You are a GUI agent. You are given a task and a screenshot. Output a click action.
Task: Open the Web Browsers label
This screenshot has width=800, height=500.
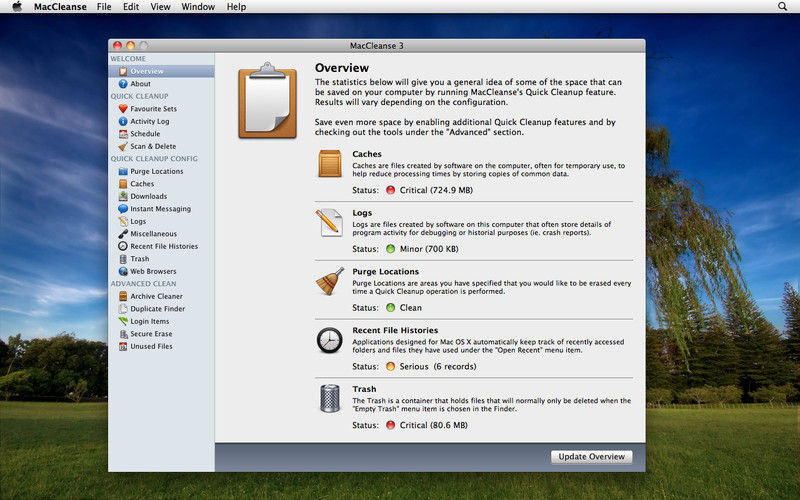[153, 271]
